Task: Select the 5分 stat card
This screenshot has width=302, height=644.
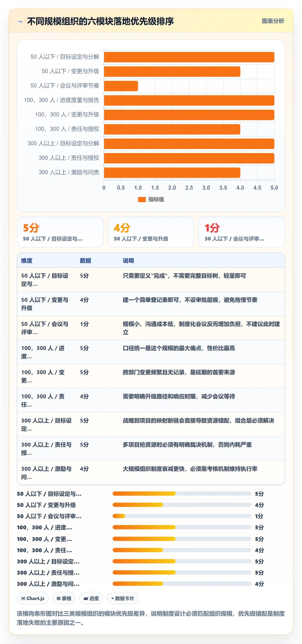Action: tap(60, 232)
